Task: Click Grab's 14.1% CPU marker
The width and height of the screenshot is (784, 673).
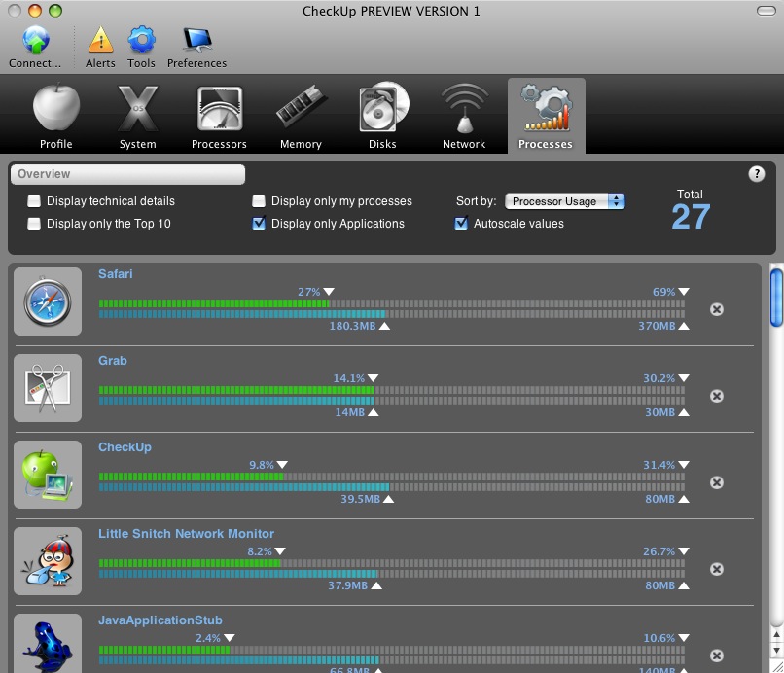Action: pos(373,378)
